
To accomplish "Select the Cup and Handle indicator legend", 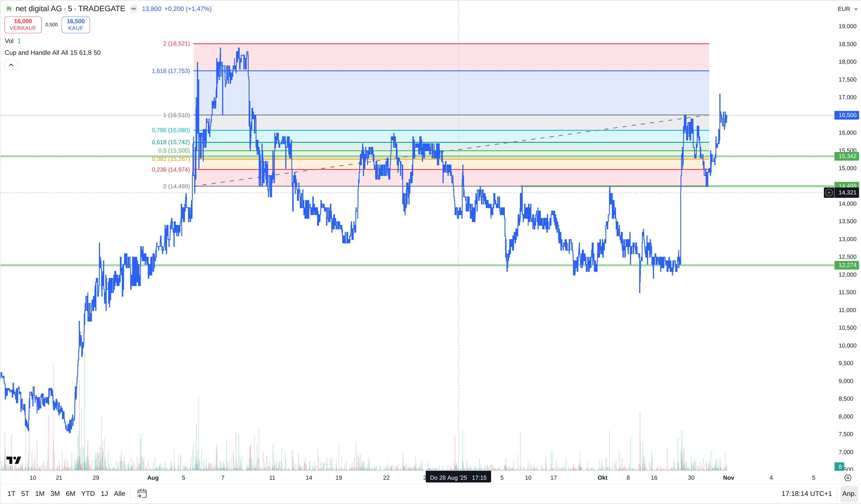I will (53, 53).
